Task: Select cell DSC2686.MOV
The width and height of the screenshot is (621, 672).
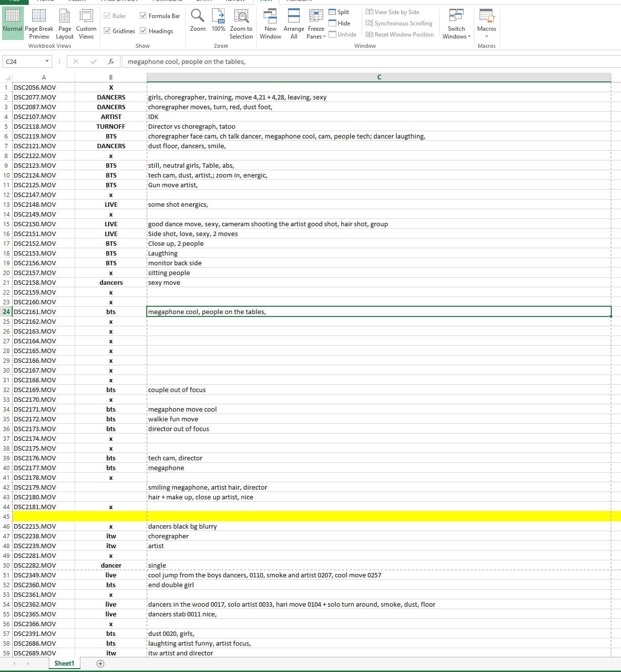Action: pos(43,643)
